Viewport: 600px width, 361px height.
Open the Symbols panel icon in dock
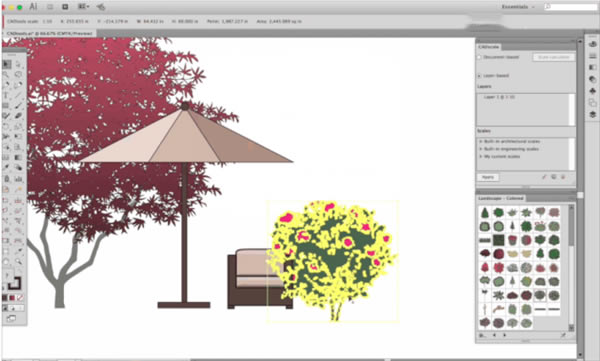pos(592,91)
